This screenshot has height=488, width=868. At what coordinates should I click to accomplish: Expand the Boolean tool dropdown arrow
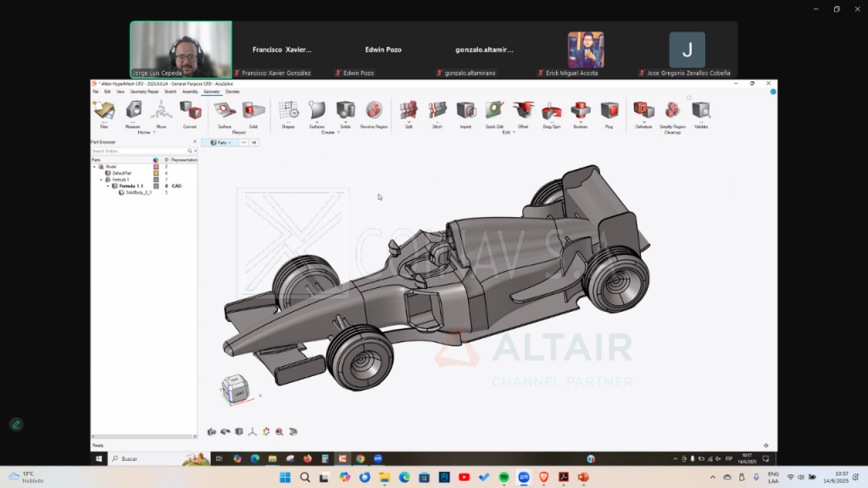pos(580,121)
